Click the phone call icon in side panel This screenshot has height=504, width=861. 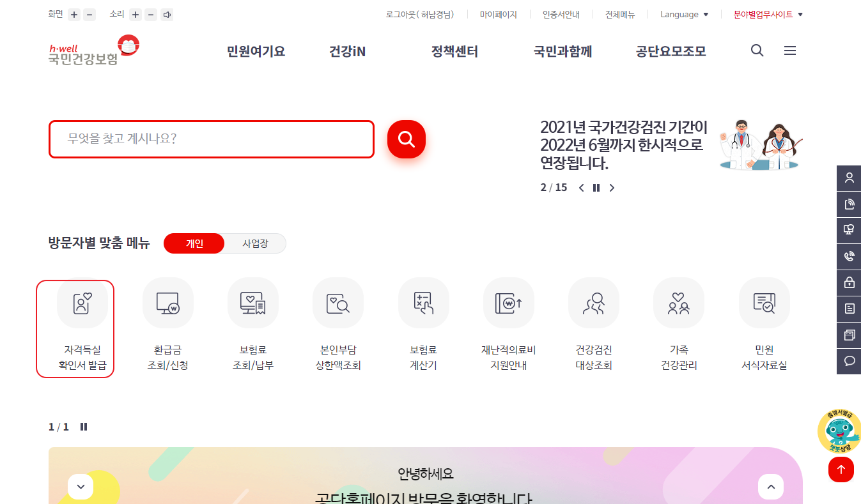(x=849, y=257)
